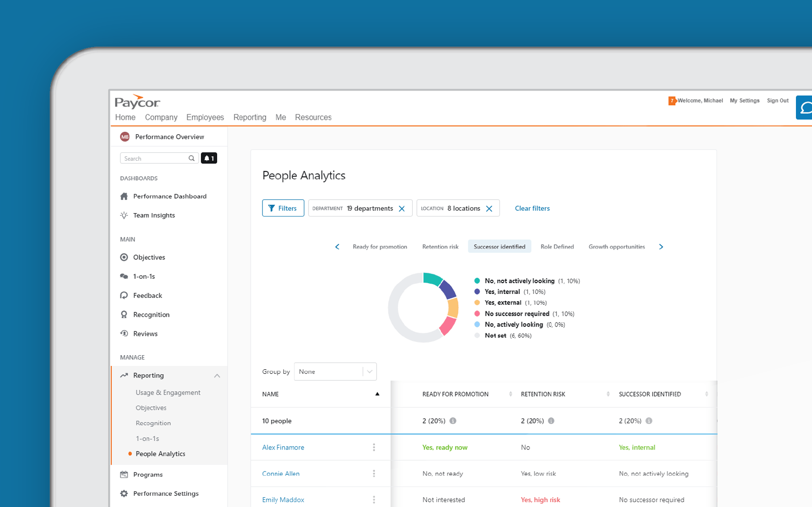Open Emily Maddox's profile link
The height and width of the screenshot is (507, 812).
click(283, 500)
